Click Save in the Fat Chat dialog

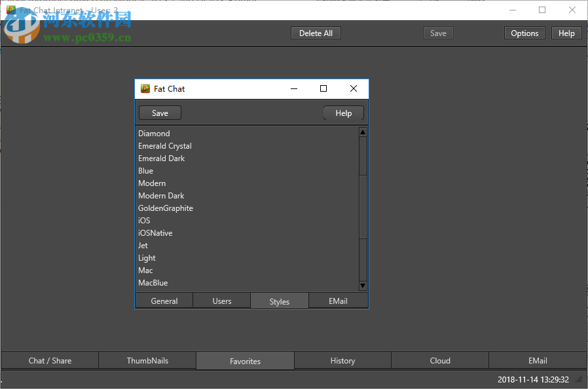(x=160, y=113)
